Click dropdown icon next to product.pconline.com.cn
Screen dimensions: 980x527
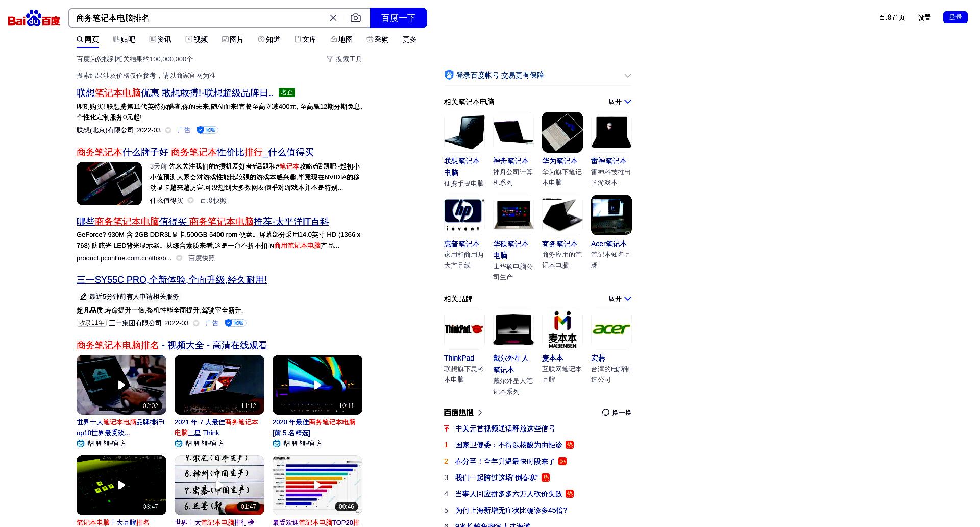[x=179, y=258]
